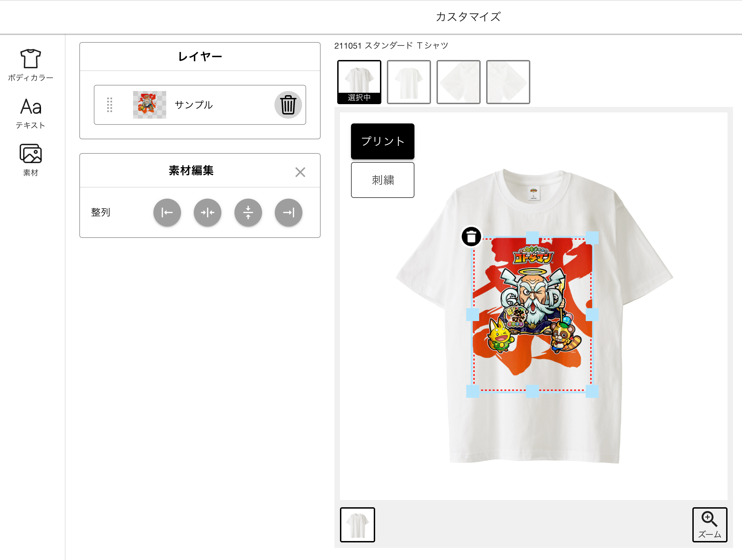Align the material to the right edge
Screen dimensions: 742x560
point(289,212)
